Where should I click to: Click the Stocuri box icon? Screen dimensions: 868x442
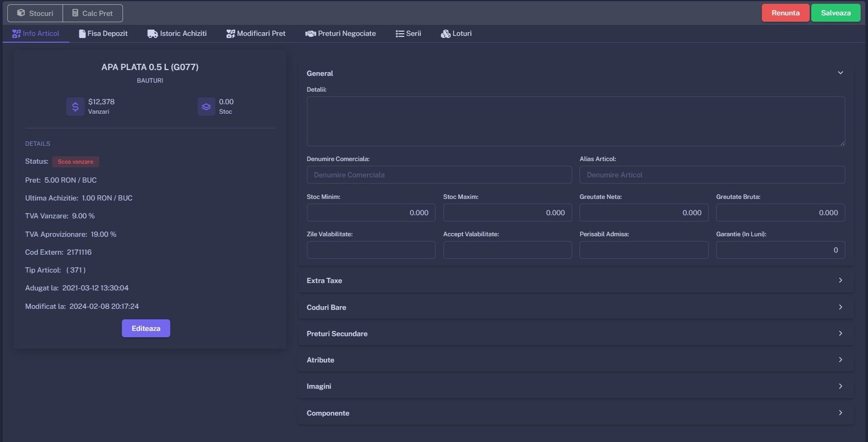click(21, 12)
